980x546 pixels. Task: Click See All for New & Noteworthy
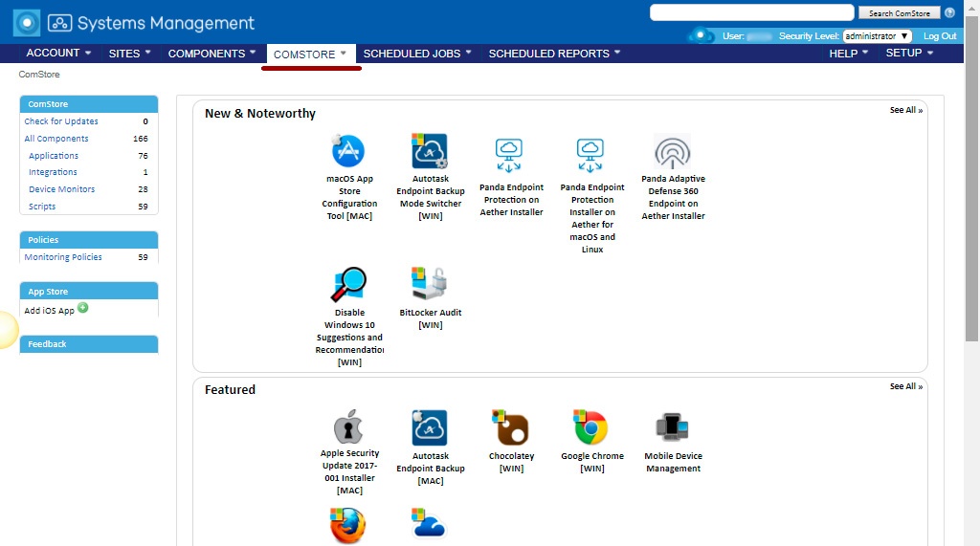906,110
